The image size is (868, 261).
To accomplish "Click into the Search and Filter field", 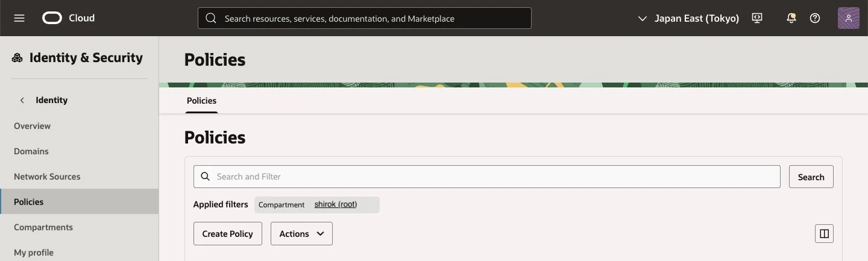I will coord(487,177).
